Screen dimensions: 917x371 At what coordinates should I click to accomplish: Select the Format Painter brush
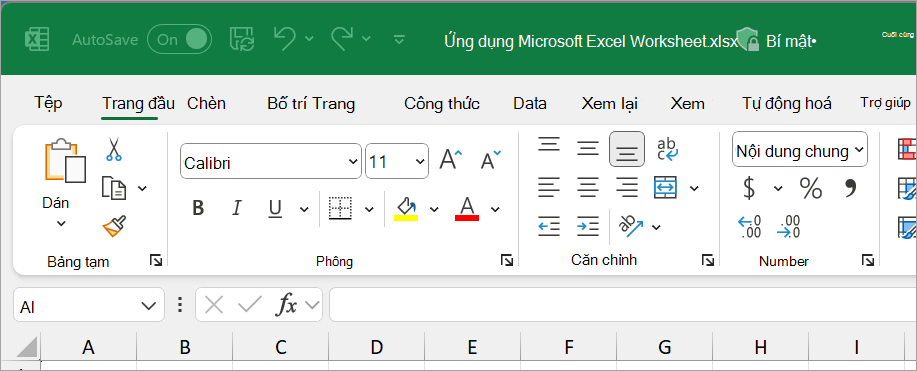click(x=114, y=225)
